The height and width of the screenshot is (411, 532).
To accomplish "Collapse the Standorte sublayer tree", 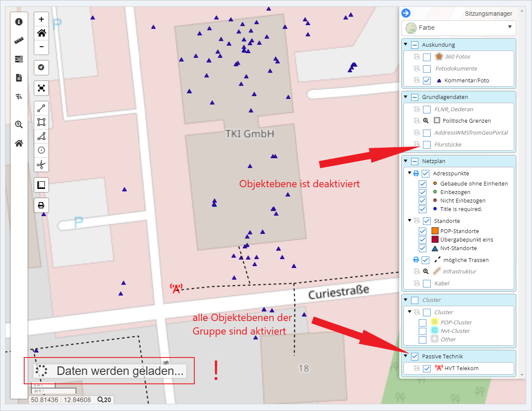I will (409, 221).
